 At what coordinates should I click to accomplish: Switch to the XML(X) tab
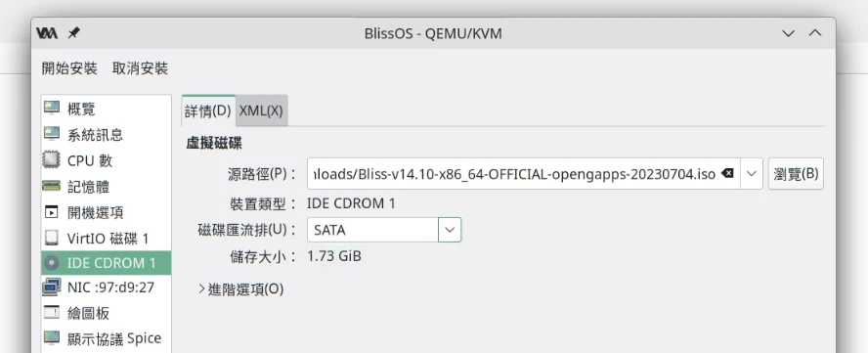coord(261,110)
